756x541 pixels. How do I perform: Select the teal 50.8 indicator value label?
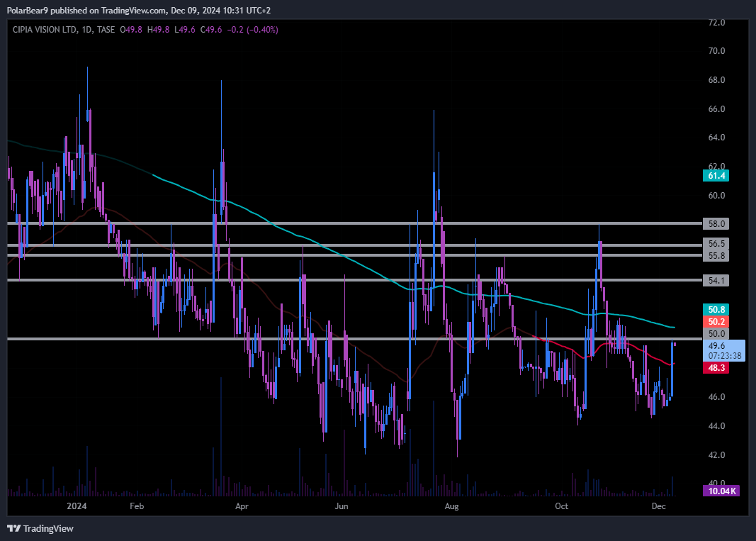point(717,310)
